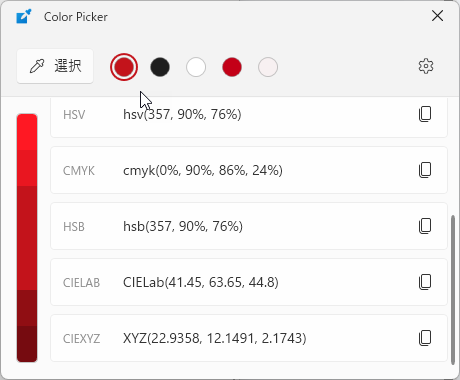Copy the CMYK color value

(x=425, y=170)
